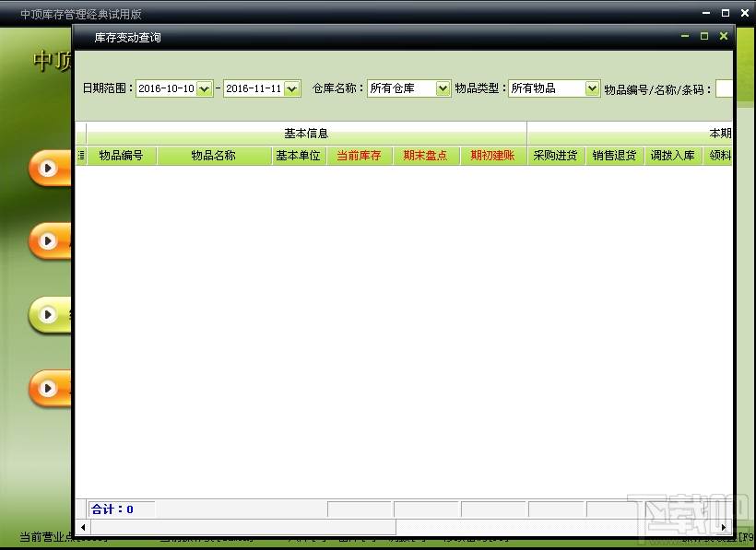Click the 物品编号/名称/条码 search input field
Screen dimensions: 756x550
pos(725,88)
